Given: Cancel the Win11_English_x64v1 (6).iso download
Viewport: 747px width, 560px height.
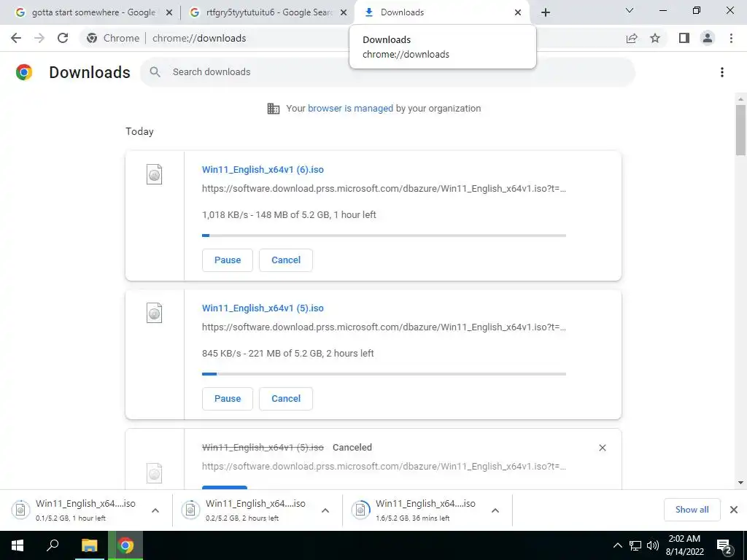Looking at the screenshot, I should click(286, 260).
